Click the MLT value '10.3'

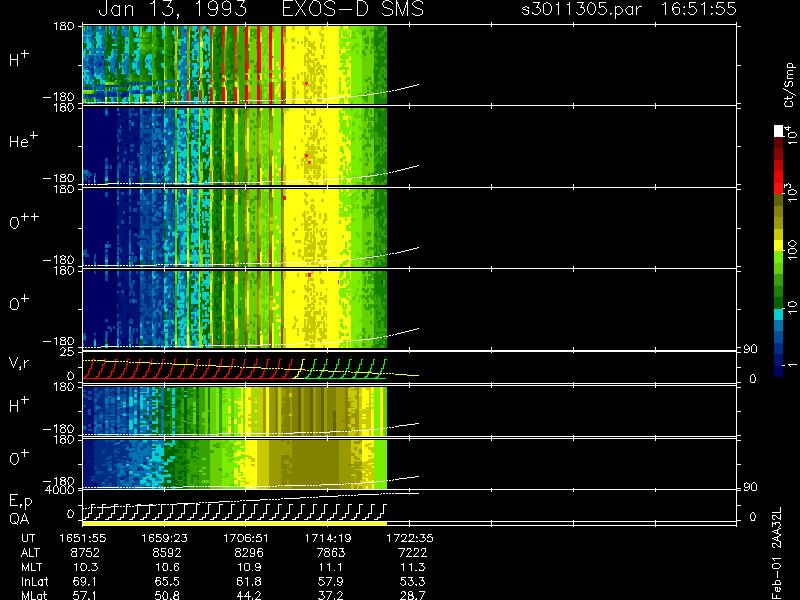tap(86, 567)
